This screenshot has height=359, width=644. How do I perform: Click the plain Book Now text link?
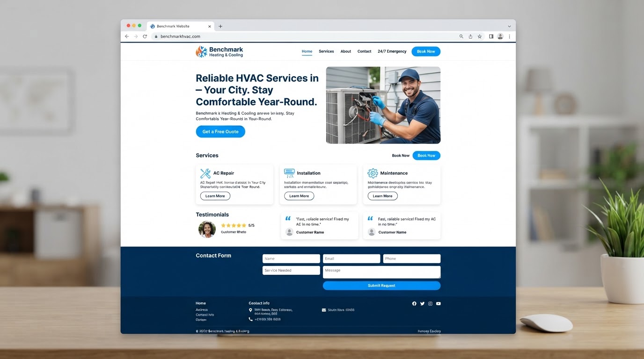pos(401,156)
